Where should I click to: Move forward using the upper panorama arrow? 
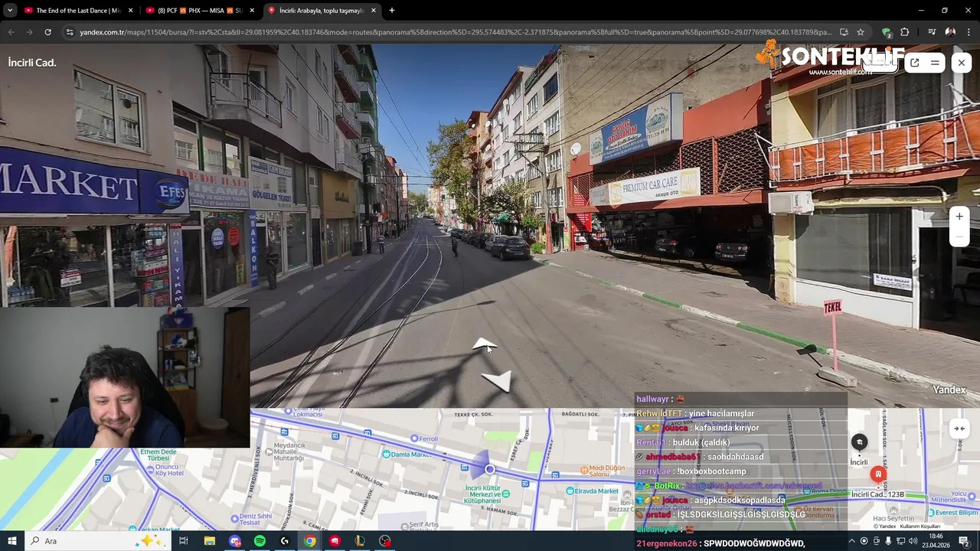(x=485, y=345)
